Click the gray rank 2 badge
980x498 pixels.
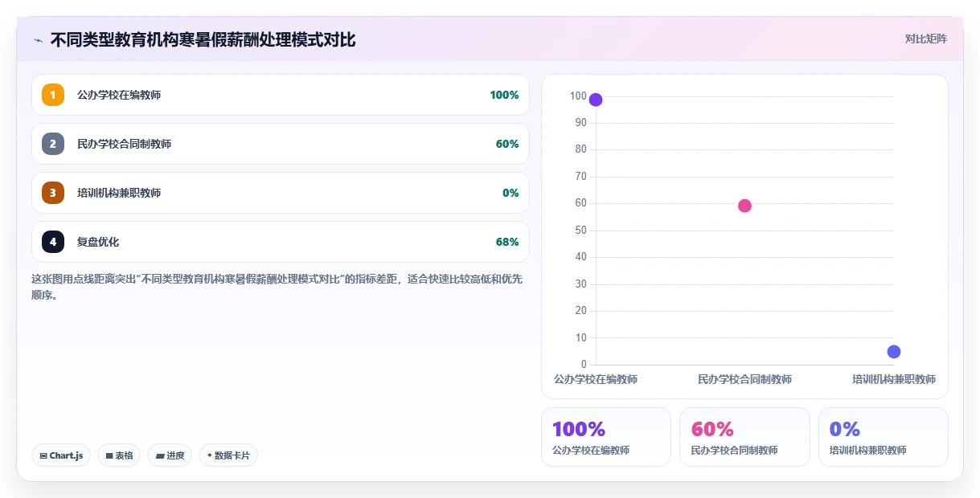tap(53, 144)
